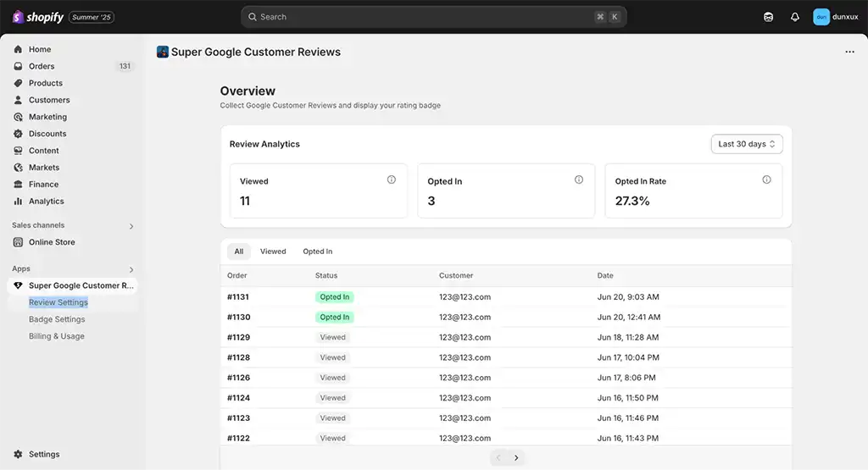This screenshot has height=470, width=868.
Task: Expand the Sales channels section chevron
Action: pyautogui.click(x=131, y=226)
